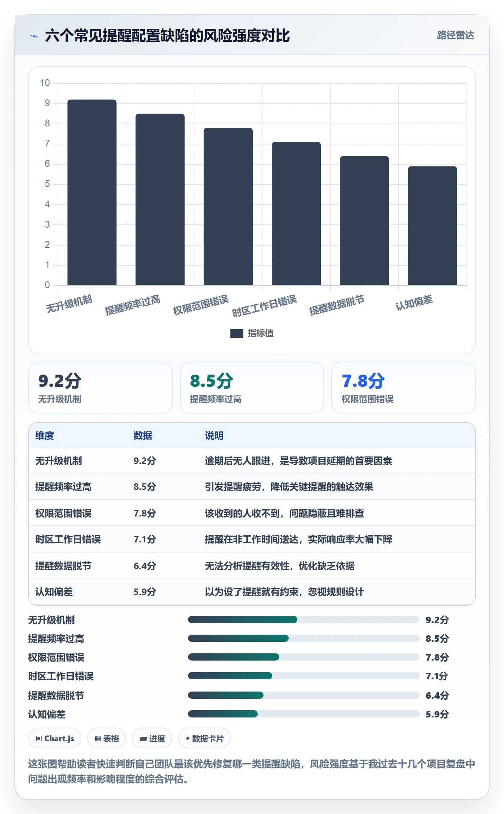Click the lightning icon beside the title
Image resolution: width=504 pixels, height=814 pixels.
[34, 36]
